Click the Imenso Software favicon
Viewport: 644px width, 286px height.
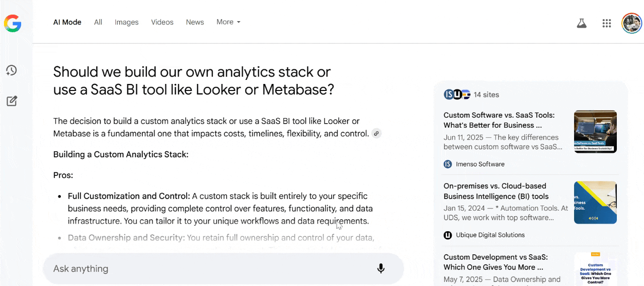coord(448,164)
